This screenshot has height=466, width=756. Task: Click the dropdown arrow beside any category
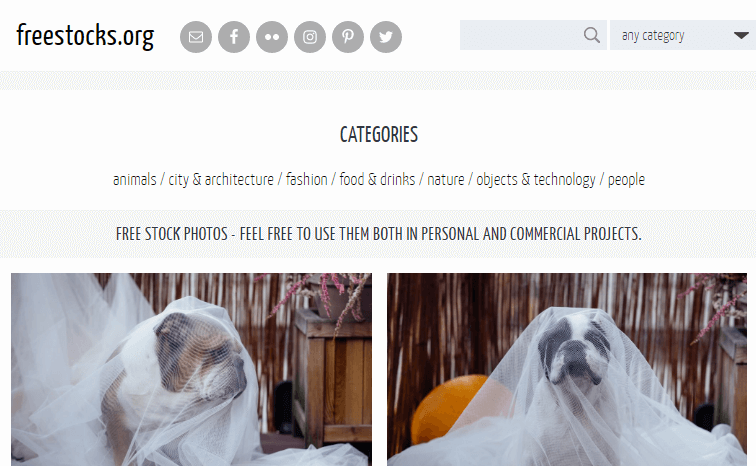tap(741, 35)
